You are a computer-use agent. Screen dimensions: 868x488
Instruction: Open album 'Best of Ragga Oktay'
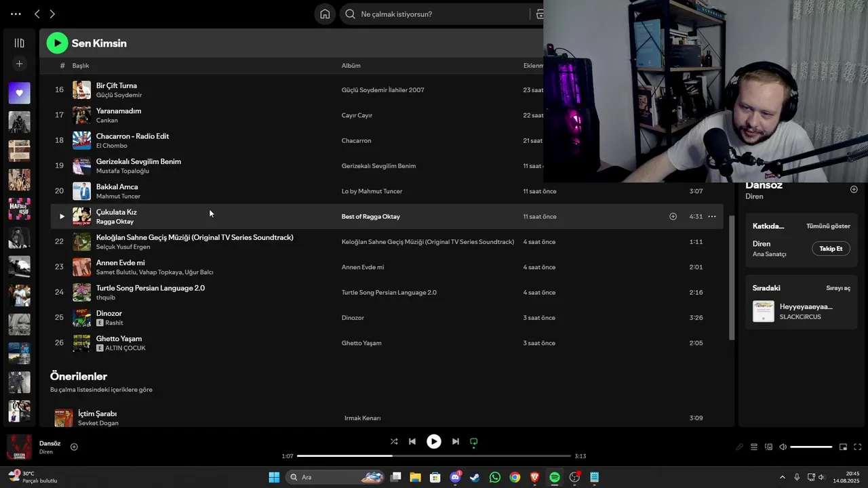(371, 217)
